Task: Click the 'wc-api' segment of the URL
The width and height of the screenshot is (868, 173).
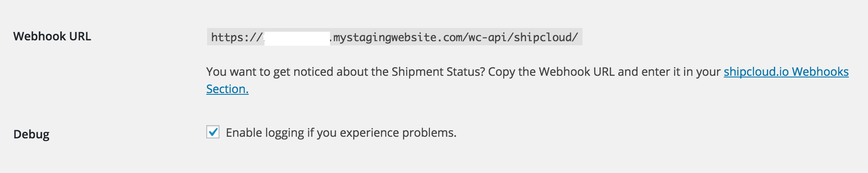Action: (x=488, y=37)
